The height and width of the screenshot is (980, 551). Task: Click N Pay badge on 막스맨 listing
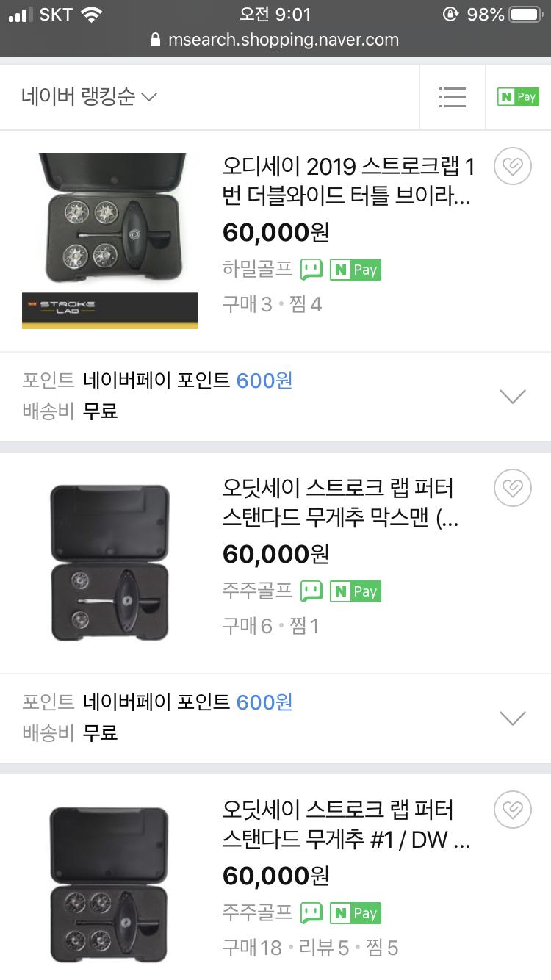click(355, 591)
